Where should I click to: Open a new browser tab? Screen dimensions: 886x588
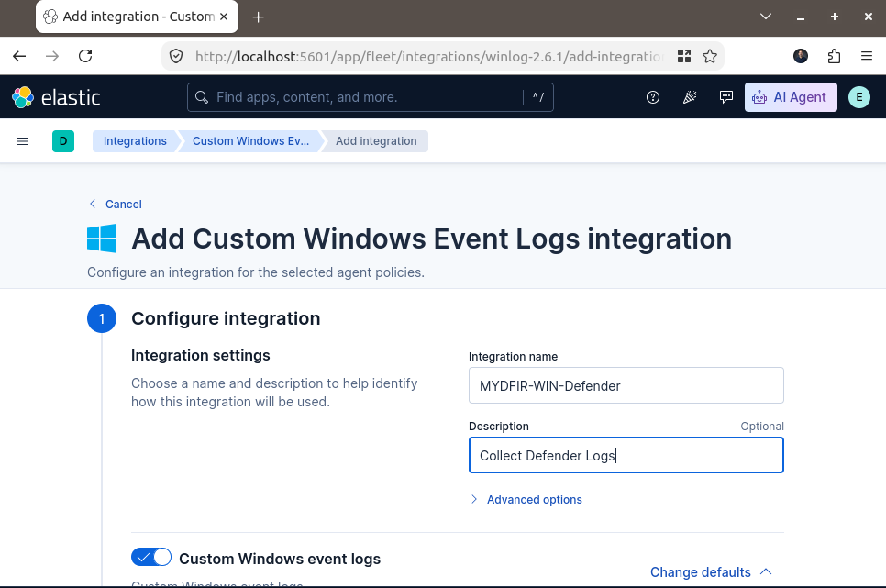(259, 17)
